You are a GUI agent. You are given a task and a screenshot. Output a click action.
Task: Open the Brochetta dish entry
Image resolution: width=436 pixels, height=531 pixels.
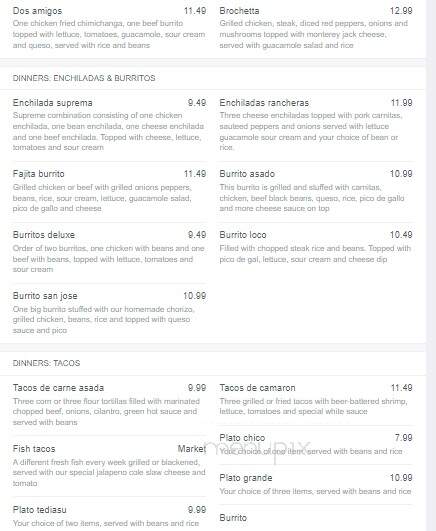pos(239,11)
